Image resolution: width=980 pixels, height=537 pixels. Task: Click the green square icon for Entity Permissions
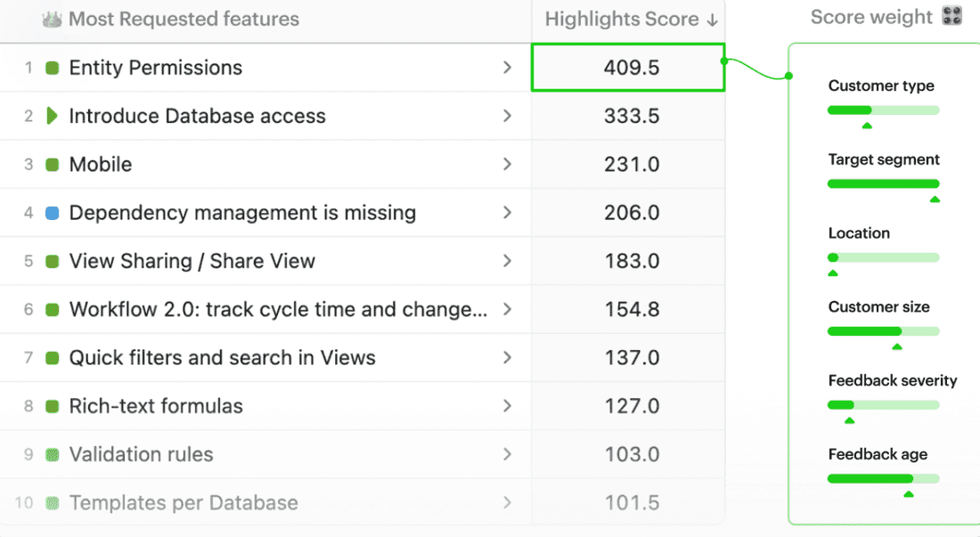click(53, 68)
